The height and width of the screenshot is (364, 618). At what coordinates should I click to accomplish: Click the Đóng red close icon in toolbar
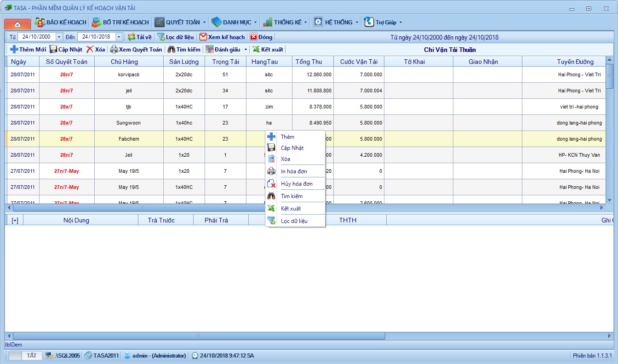pyautogui.click(x=253, y=37)
